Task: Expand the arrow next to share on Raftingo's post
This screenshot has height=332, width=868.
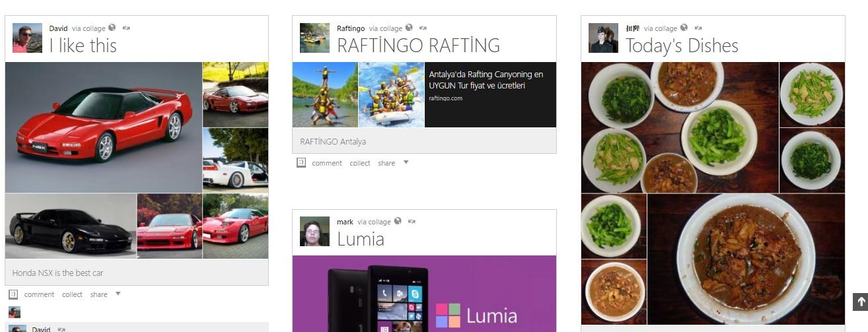Action: 406,162
